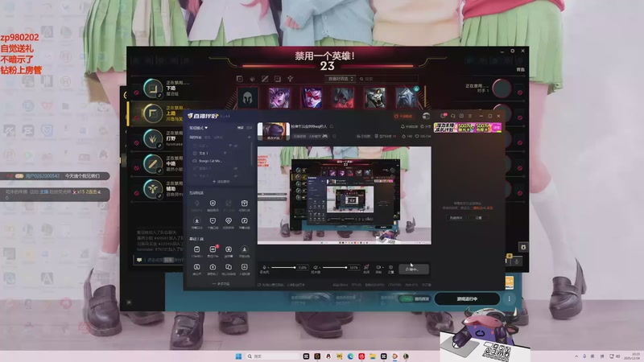Open QQ penguin icon on taskbar
This screenshot has width=644, height=362.
tap(328, 356)
